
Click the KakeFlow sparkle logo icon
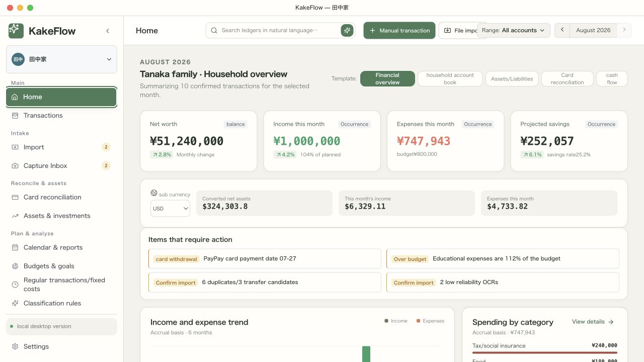pyautogui.click(x=16, y=31)
